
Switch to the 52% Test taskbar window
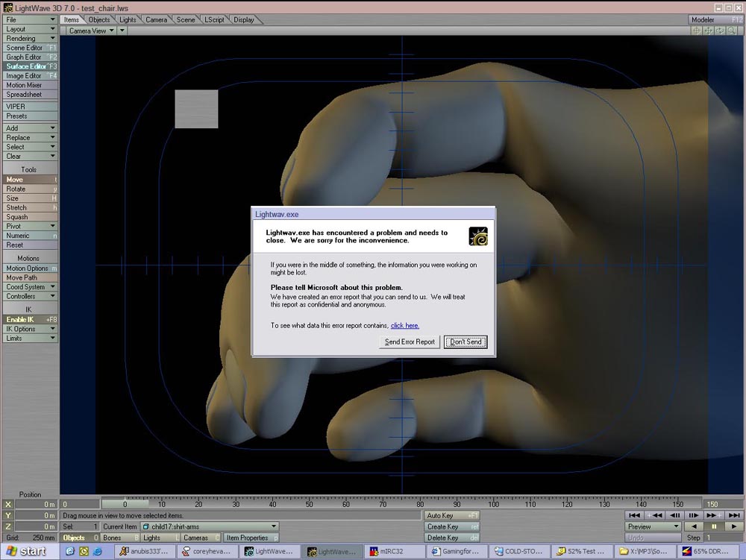[x=582, y=552]
